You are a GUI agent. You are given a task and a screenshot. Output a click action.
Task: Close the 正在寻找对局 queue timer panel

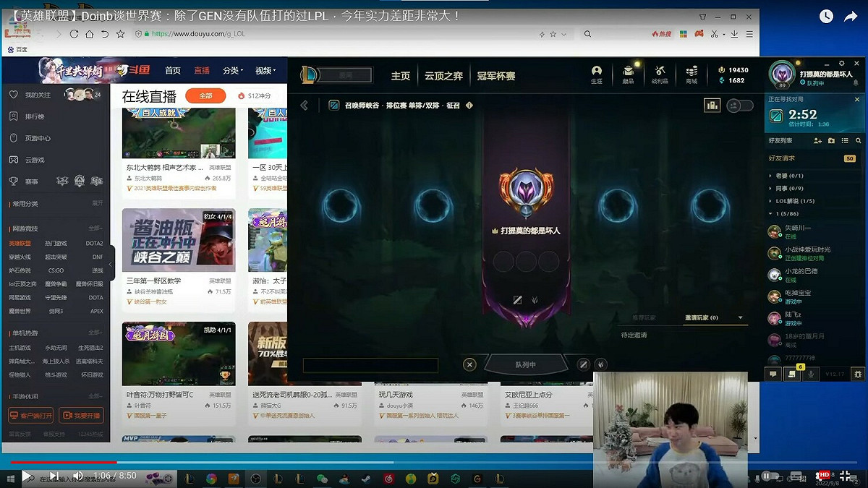(x=857, y=98)
